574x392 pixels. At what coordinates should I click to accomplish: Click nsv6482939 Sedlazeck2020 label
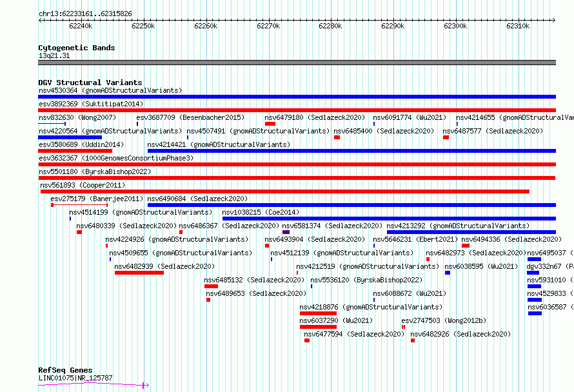click(164, 266)
